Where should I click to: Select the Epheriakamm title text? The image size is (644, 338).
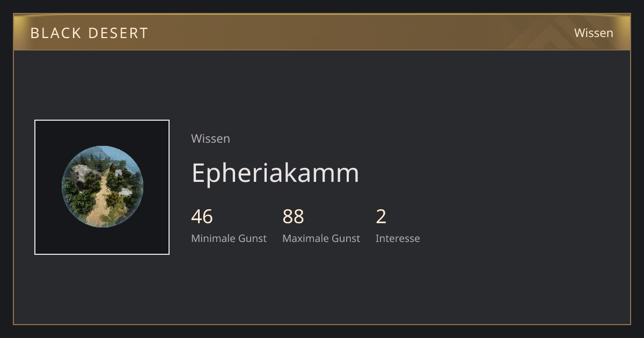pos(275,172)
